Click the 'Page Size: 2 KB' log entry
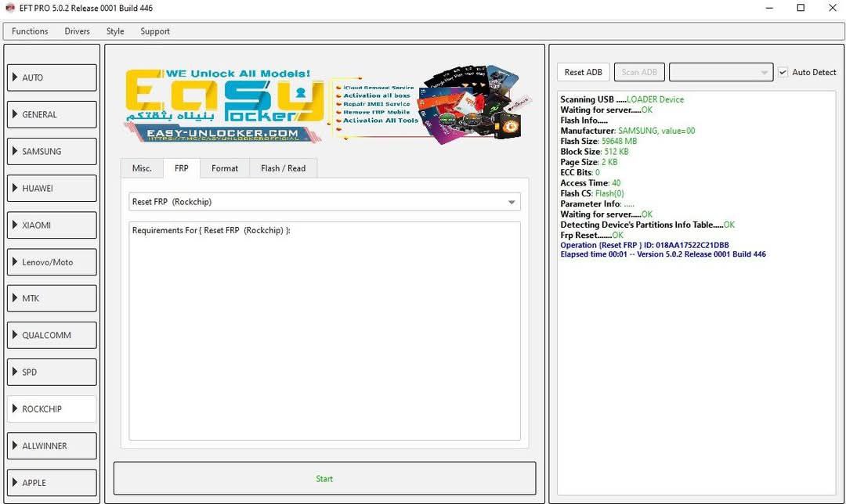Image resolution: width=846 pixels, height=504 pixels. tap(588, 162)
